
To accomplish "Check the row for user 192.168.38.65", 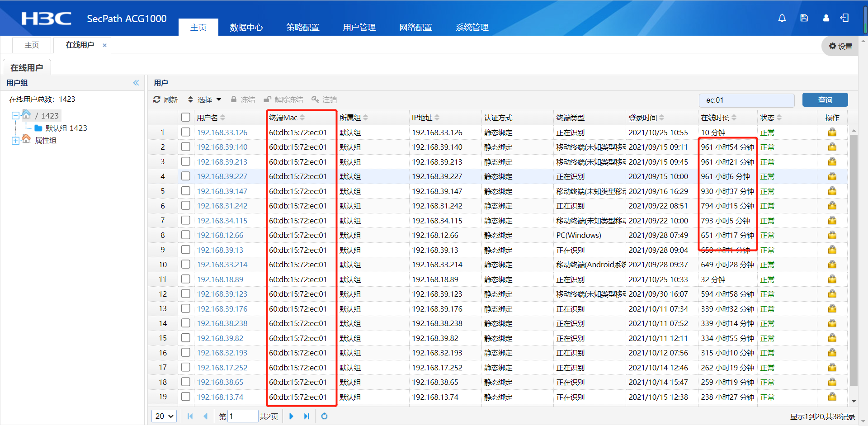I will point(185,382).
